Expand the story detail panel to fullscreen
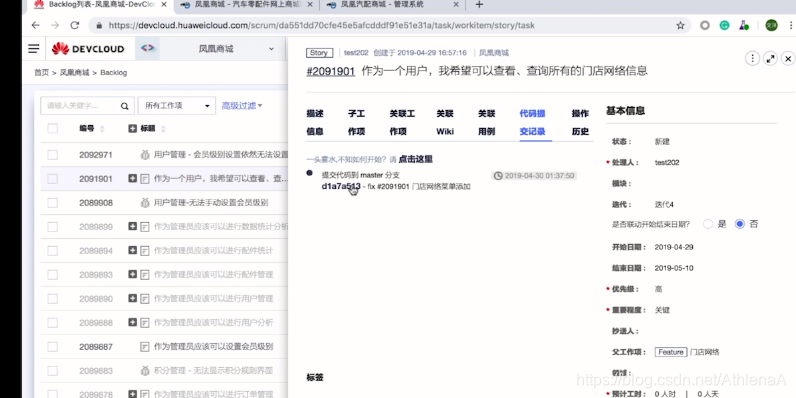The height and width of the screenshot is (398, 796). click(770, 59)
